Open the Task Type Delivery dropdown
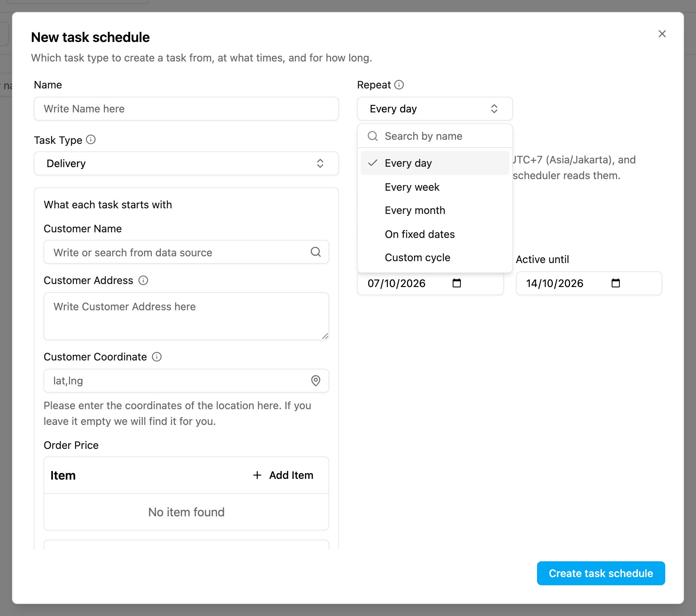The width and height of the screenshot is (696, 616). click(x=186, y=163)
